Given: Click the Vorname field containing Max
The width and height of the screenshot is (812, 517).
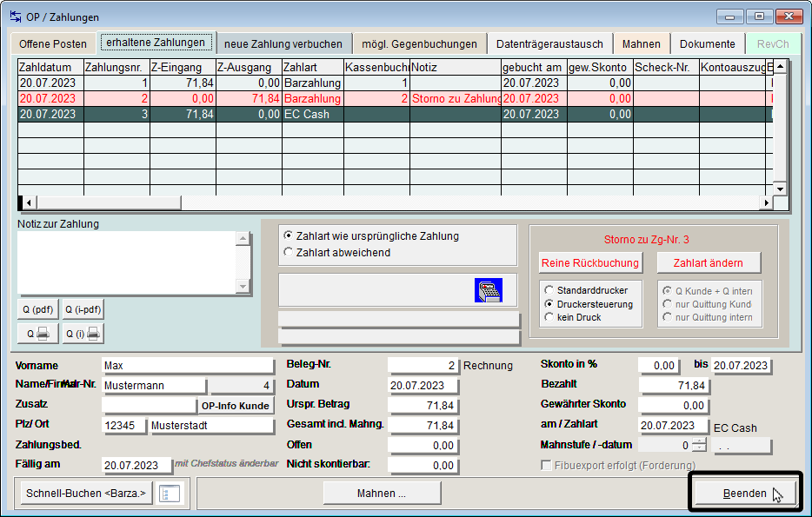Looking at the screenshot, I should 188,365.
